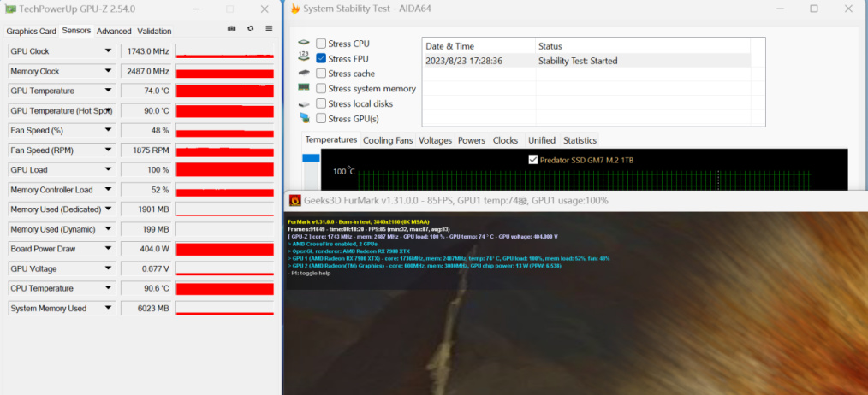The width and height of the screenshot is (868, 395).
Task: Click the 1901 MB Memory Used value field
Action: click(146, 209)
